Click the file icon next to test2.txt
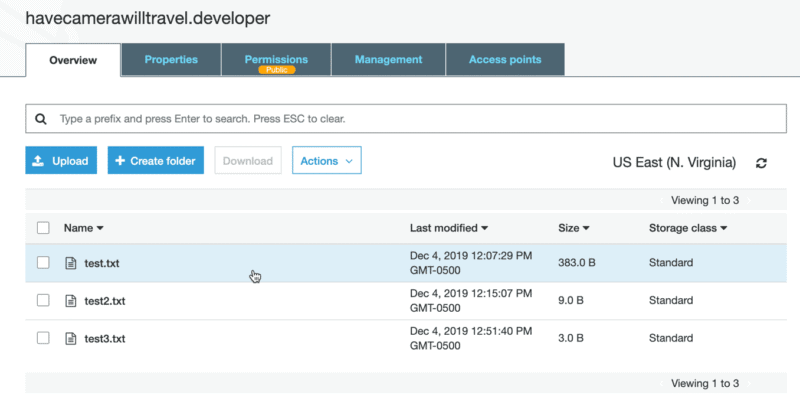The image size is (800, 411). (71, 301)
